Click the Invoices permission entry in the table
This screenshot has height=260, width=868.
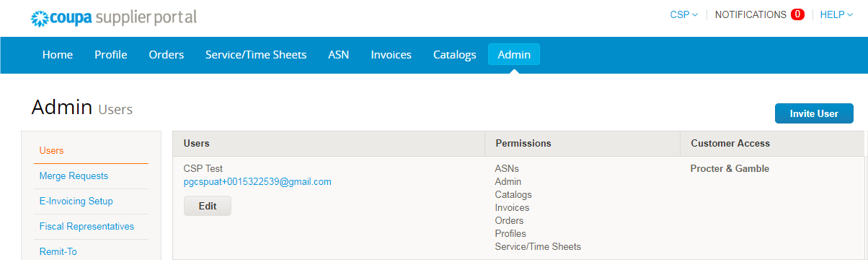(512, 208)
